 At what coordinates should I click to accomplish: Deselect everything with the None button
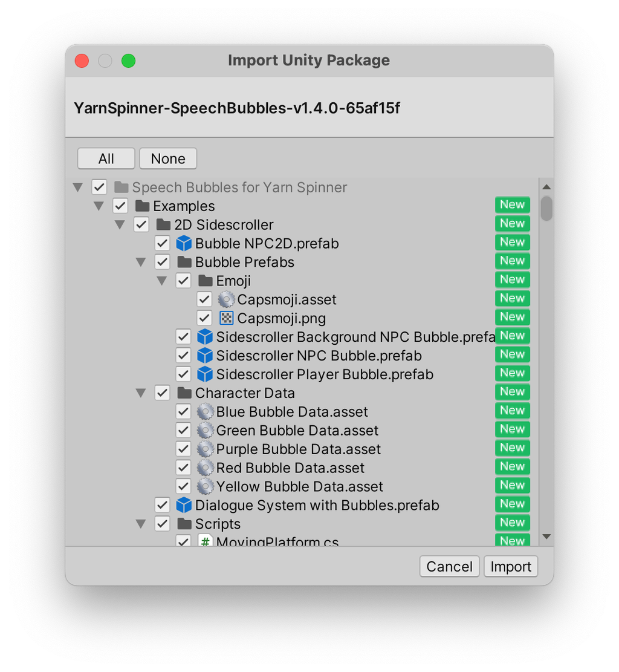(168, 158)
